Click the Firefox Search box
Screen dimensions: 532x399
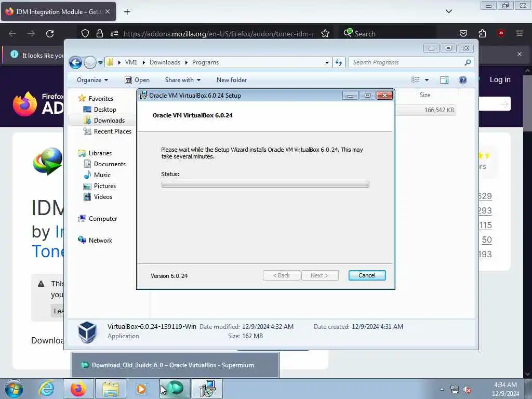(x=387, y=34)
